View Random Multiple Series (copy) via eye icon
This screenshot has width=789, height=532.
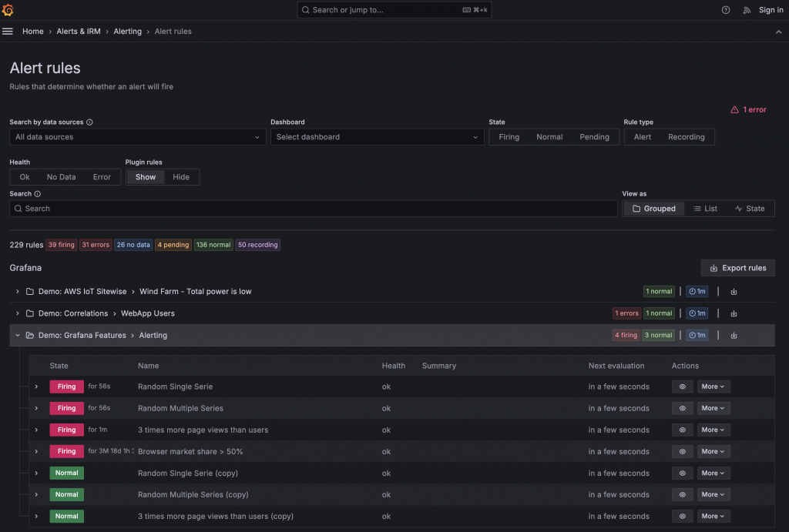[683, 495]
